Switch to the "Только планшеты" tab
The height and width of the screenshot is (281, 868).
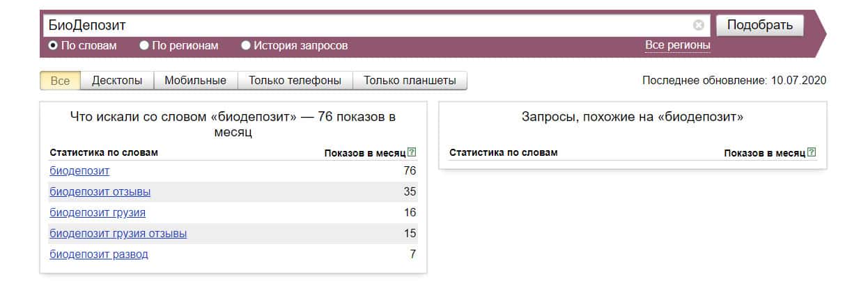[x=410, y=81]
